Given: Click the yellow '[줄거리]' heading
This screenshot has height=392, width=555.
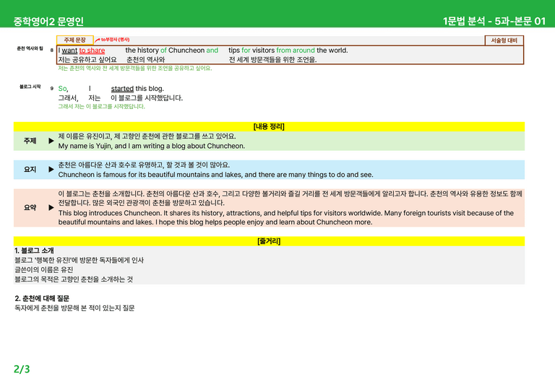Looking at the screenshot, I should pos(269,241).
